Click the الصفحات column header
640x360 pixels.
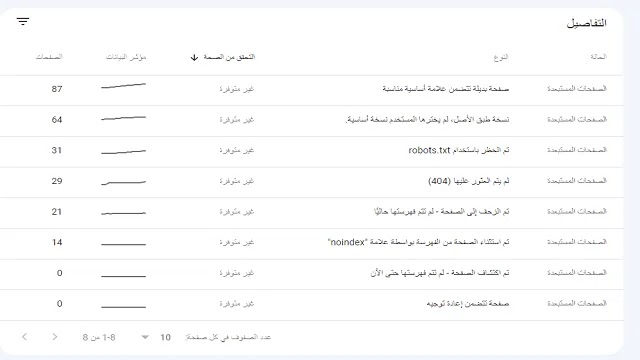pos(49,57)
